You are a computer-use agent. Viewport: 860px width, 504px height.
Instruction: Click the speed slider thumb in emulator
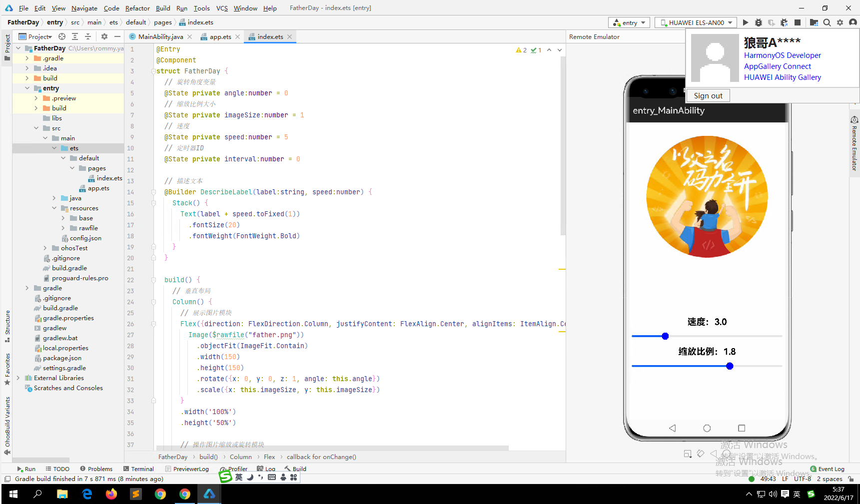click(x=665, y=336)
